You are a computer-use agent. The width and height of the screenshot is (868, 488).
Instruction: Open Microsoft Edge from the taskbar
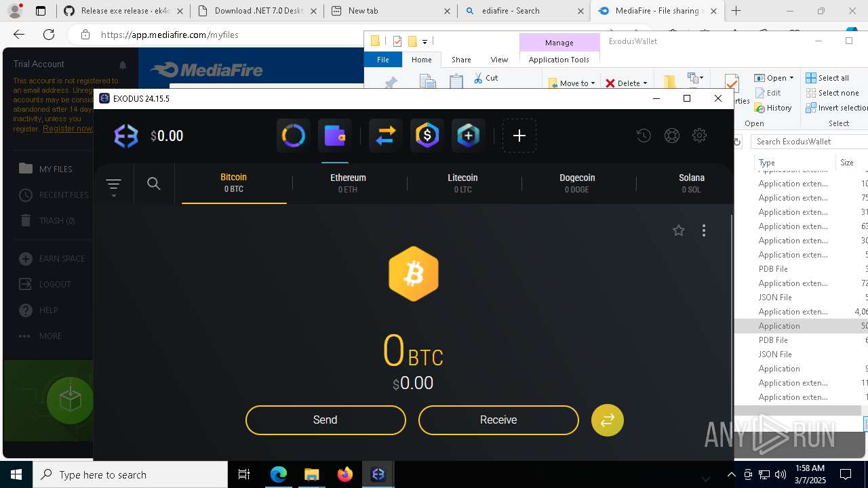[279, 474]
